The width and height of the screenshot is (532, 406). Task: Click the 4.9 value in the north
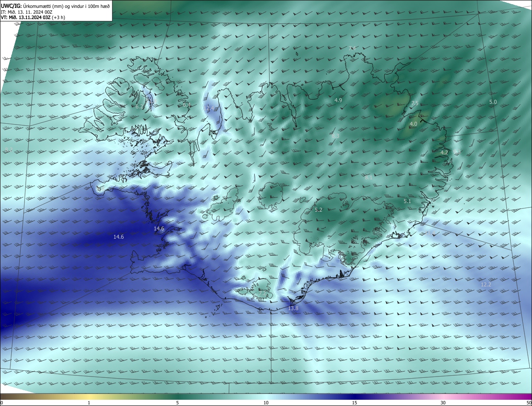(338, 100)
